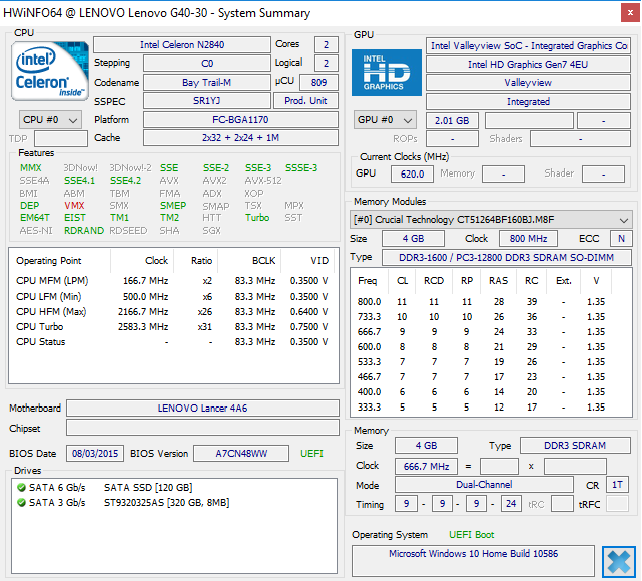The image size is (642, 581).
Task: Click the CPU MFM (LPM) row
Action: click(x=172, y=281)
